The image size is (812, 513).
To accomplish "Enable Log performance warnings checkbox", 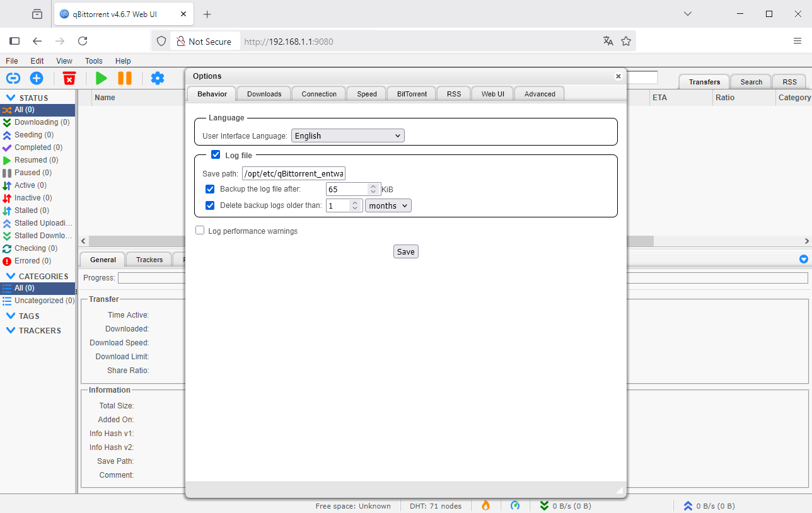I will [200, 231].
